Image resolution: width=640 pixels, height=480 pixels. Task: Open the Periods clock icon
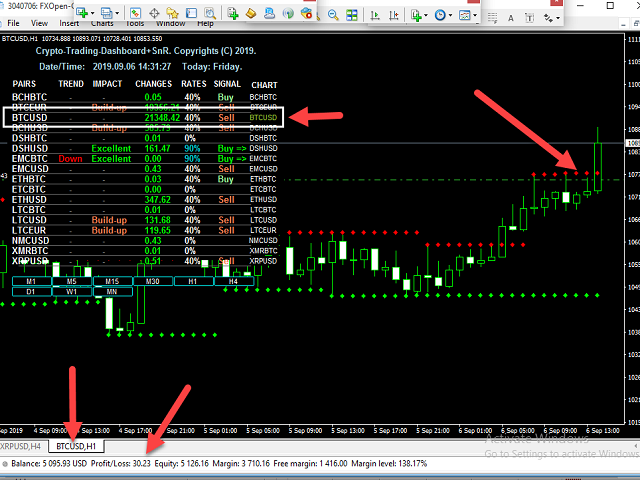click(x=440, y=16)
